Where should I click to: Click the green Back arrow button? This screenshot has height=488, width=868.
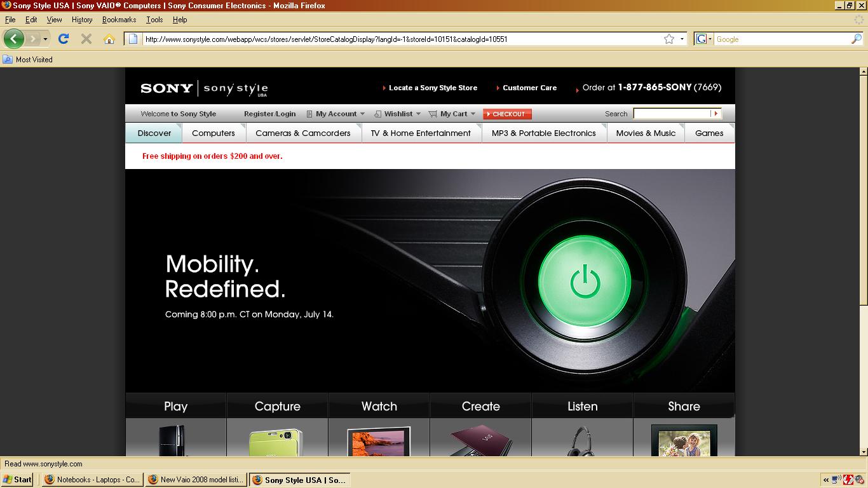coord(13,39)
